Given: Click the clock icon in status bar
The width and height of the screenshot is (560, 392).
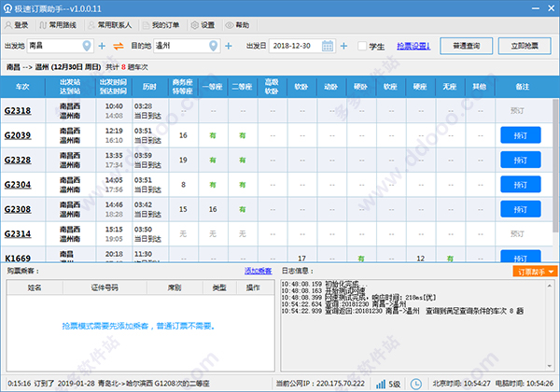Looking at the screenshot, I should (x=415, y=385).
